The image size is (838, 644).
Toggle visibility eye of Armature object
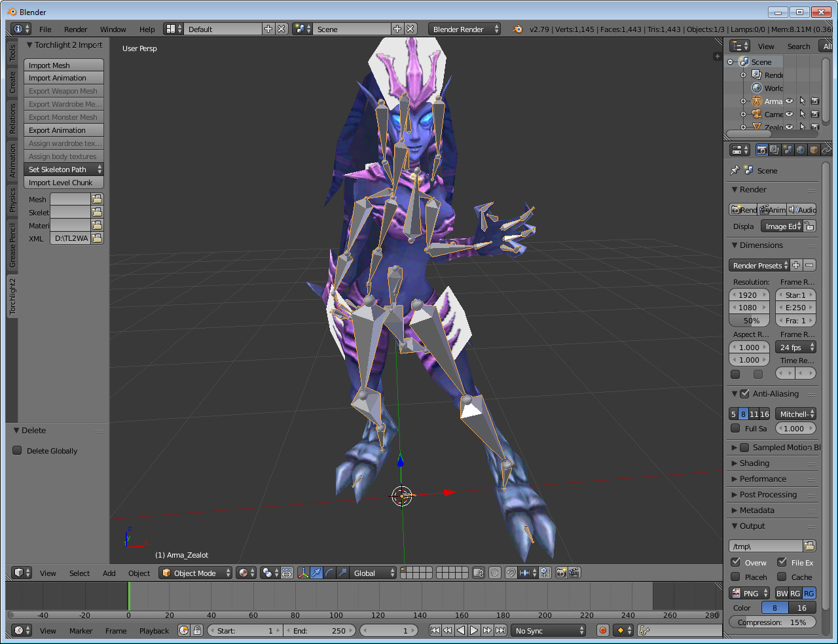click(789, 101)
